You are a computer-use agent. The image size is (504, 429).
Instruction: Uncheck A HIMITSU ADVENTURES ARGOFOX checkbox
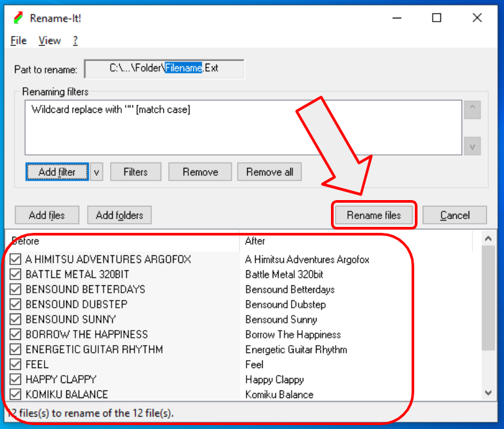pos(16,259)
